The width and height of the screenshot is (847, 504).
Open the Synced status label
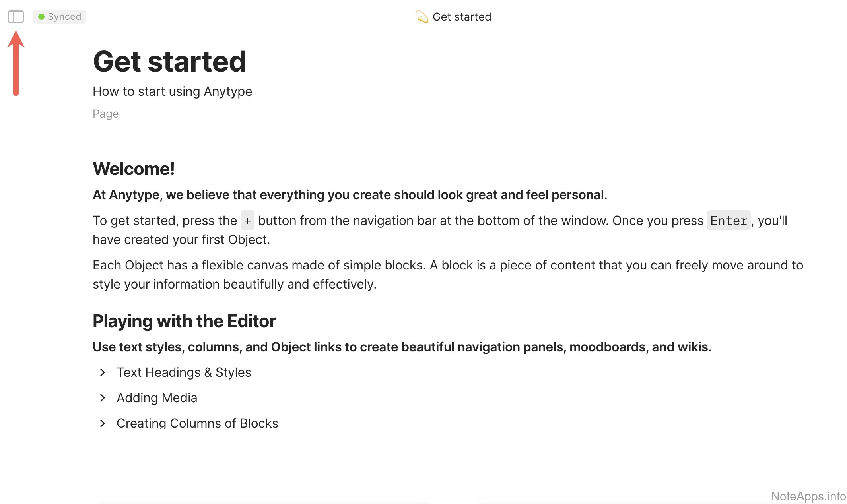click(x=64, y=17)
